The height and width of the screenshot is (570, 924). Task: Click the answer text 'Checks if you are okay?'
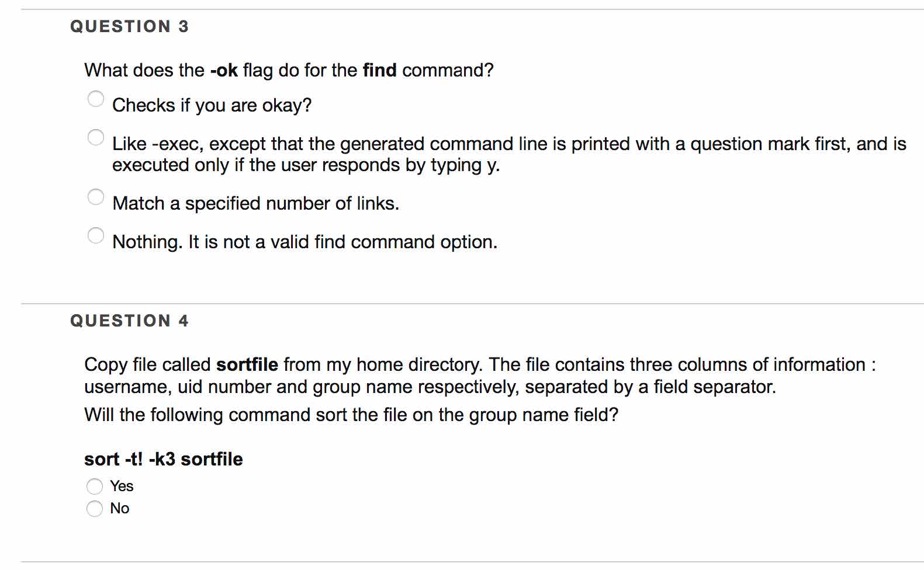tap(212, 105)
